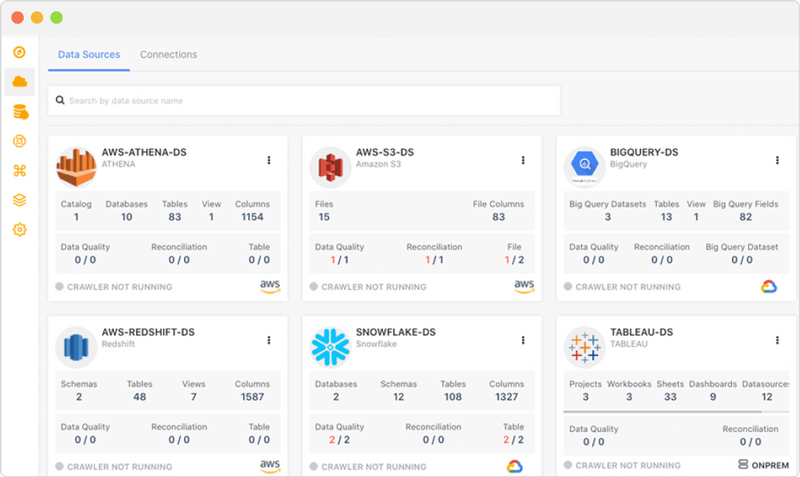The image size is (800, 477).
Task: Select the Data Sources tab
Action: point(89,55)
